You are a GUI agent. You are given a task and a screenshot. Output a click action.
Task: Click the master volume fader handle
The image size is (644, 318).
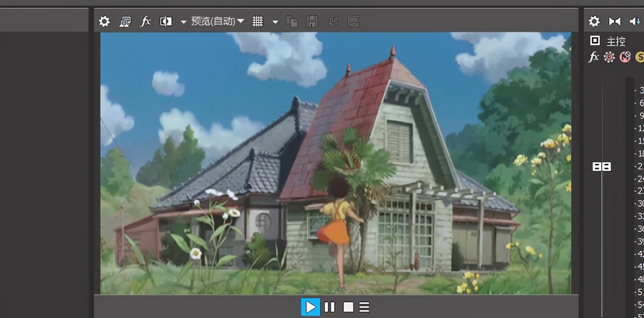[602, 167]
